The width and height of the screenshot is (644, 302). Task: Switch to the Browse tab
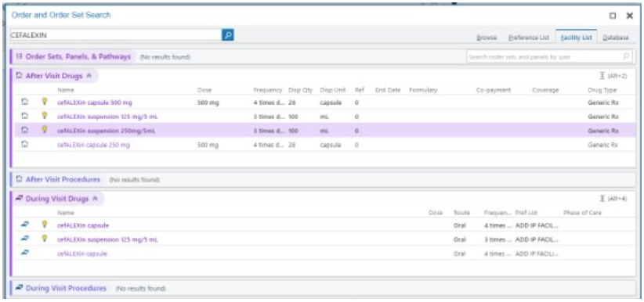click(x=487, y=38)
